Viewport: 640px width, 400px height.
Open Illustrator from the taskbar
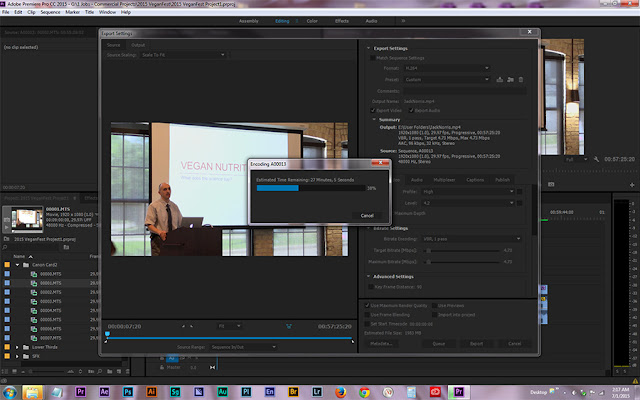[x=151, y=392]
